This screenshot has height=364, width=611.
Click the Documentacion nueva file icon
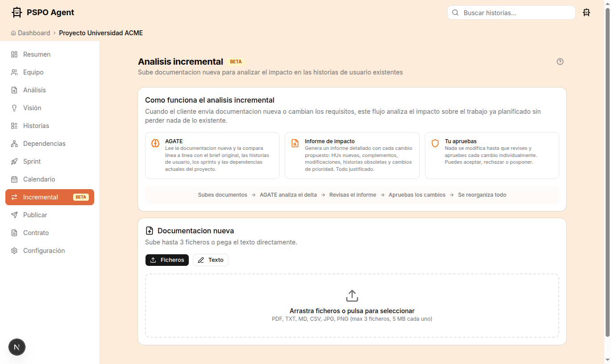click(x=149, y=230)
